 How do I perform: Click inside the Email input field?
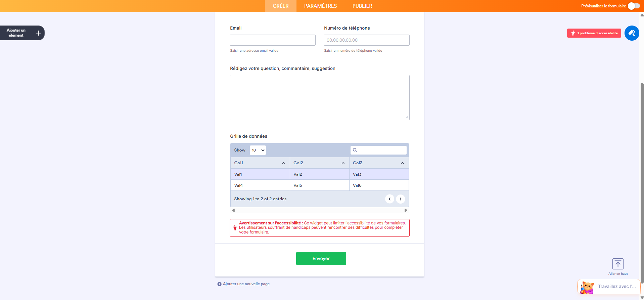point(272,40)
